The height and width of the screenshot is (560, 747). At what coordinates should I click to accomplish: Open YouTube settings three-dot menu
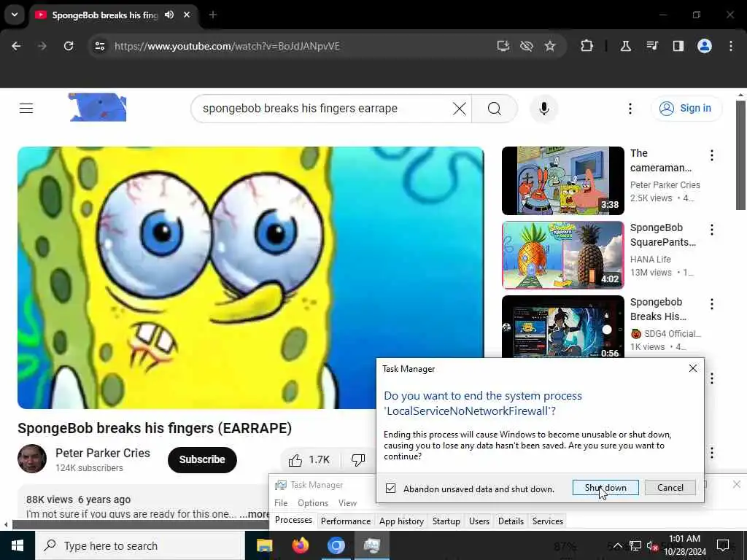click(x=630, y=109)
